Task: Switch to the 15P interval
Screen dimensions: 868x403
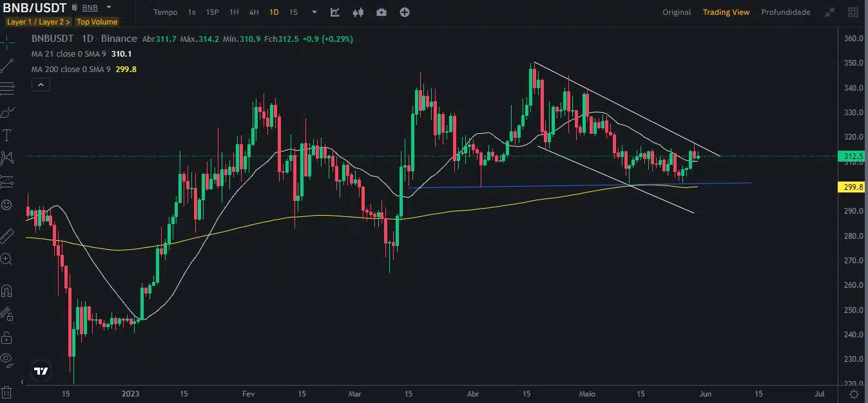Action: click(213, 12)
